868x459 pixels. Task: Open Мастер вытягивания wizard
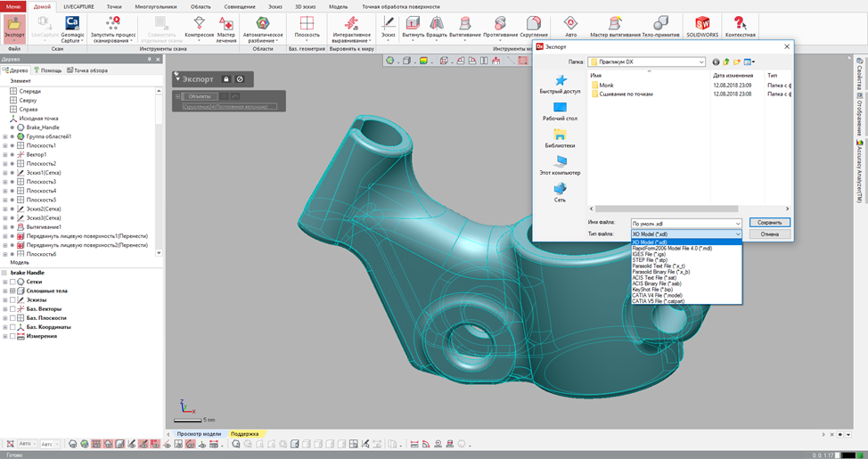pyautogui.click(x=615, y=27)
